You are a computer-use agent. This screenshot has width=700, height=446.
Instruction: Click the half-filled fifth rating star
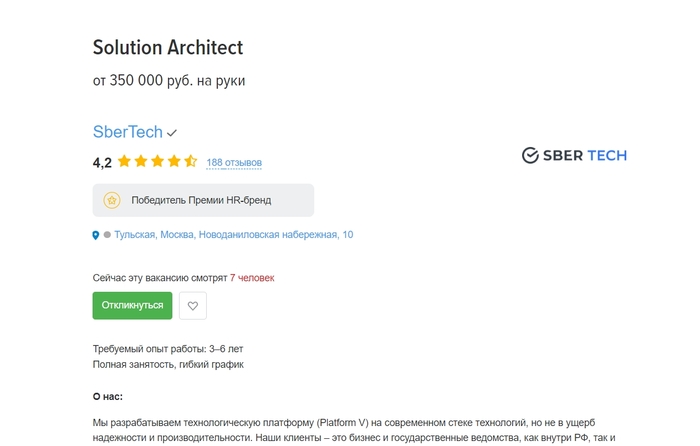[x=191, y=161]
